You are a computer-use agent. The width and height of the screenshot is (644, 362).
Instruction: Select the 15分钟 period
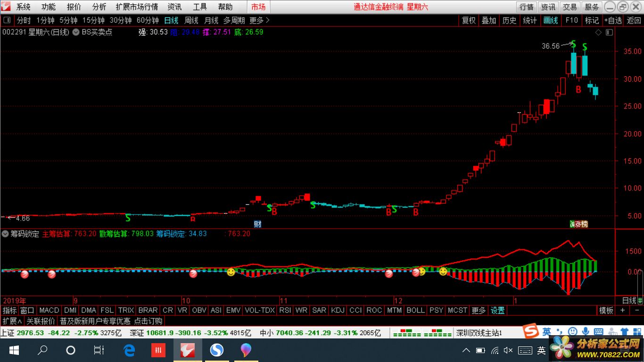(x=93, y=20)
